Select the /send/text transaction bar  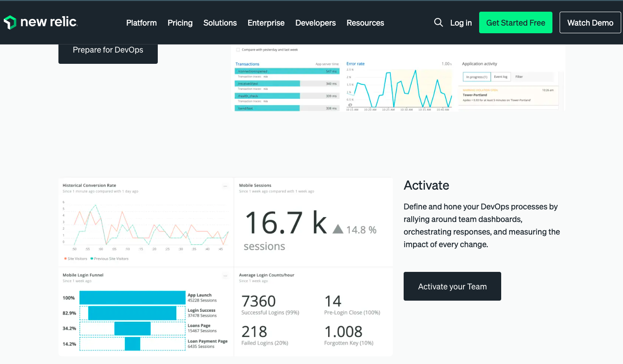coord(287,108)
